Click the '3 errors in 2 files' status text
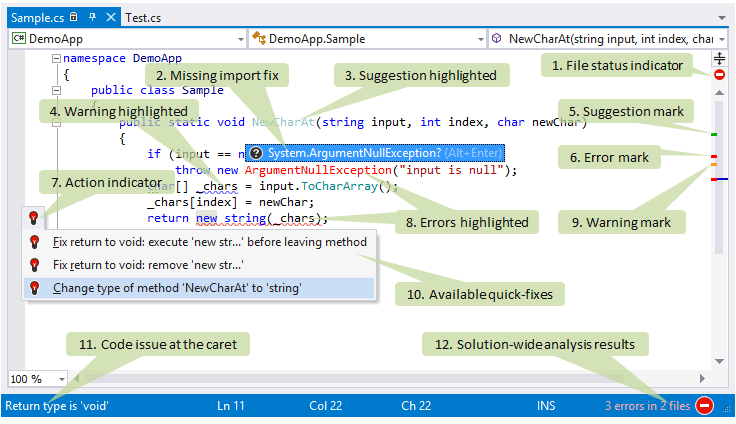The width and height of the screenshot is (736, 424). 646,406
